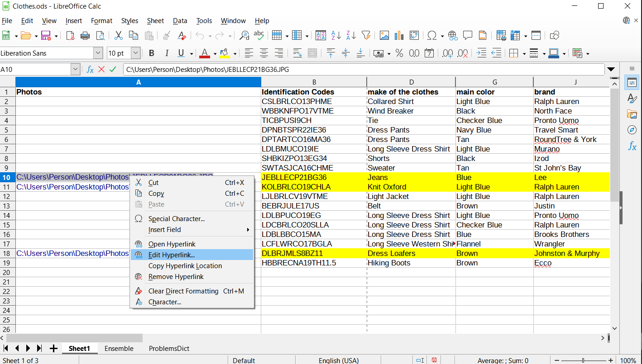
Task: Activate the Clone Formatting paintbrush
Action: tap(167, 35)
